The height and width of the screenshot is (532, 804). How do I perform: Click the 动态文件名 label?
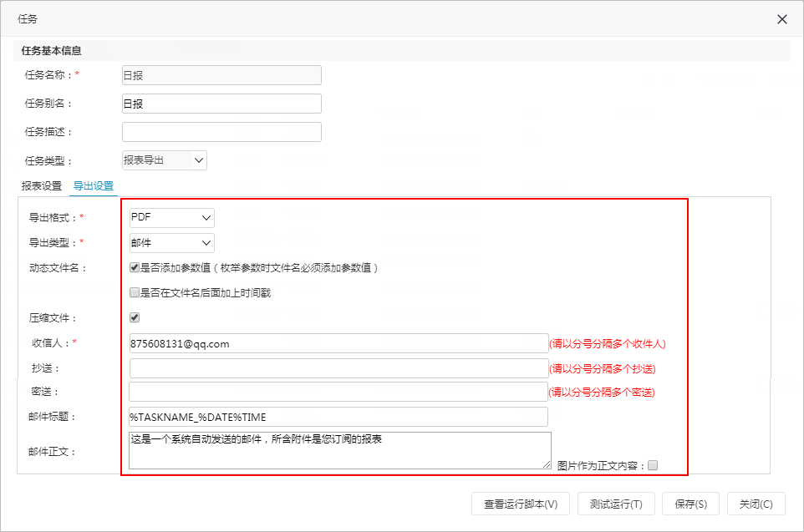coord(58,267)
